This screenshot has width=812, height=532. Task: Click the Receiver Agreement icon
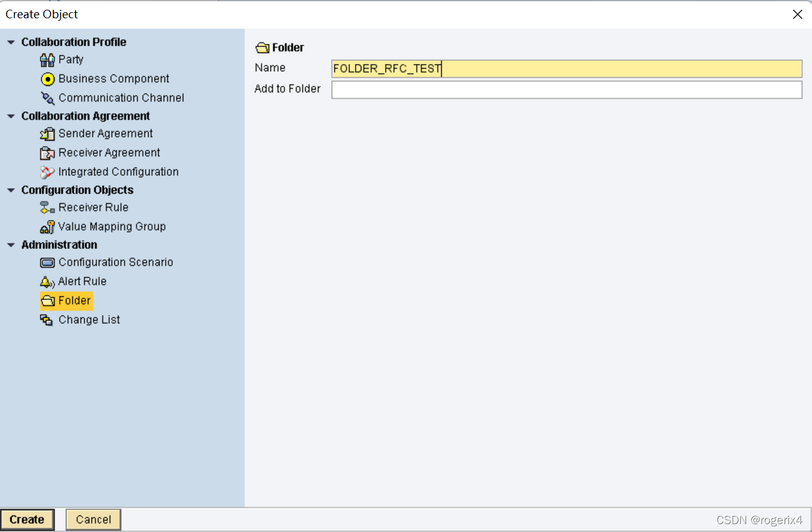click(47, 153)
